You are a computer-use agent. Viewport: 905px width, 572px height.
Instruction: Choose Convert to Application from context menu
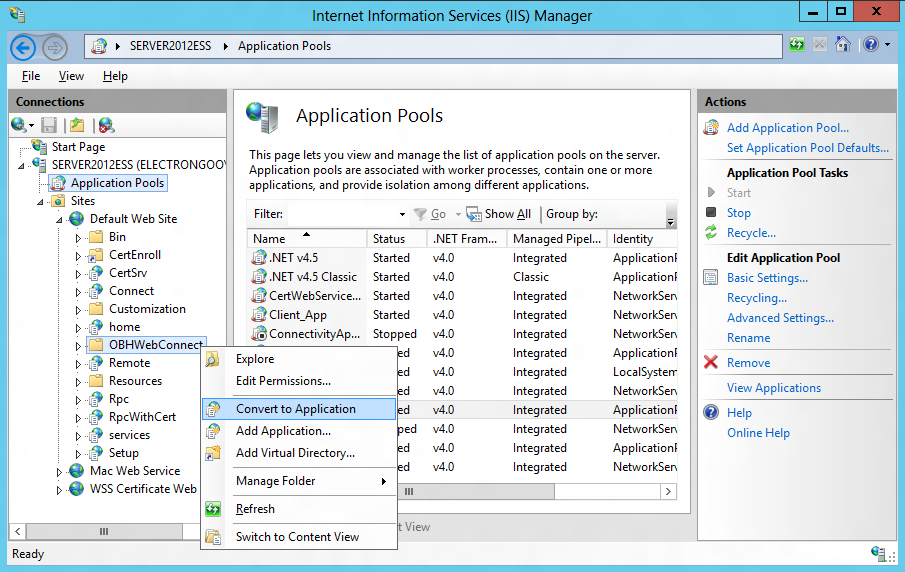pyautogui.click(x=299, y=409)
